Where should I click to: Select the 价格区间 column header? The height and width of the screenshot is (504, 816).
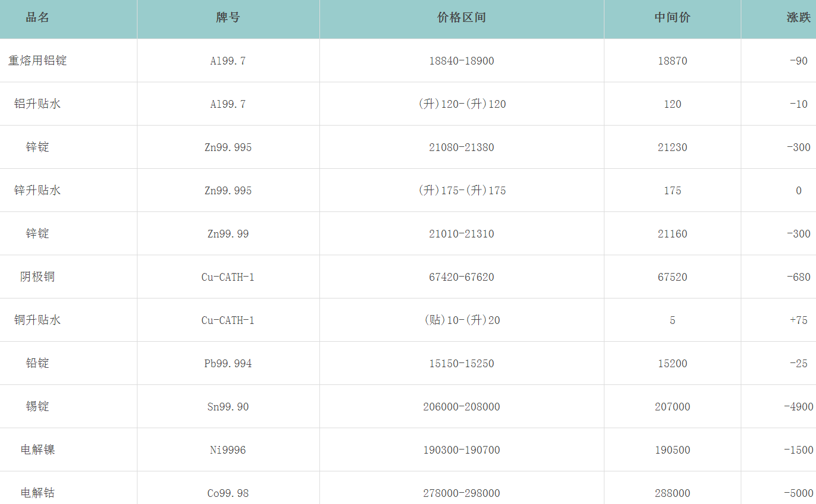click(x=462, y=18)
